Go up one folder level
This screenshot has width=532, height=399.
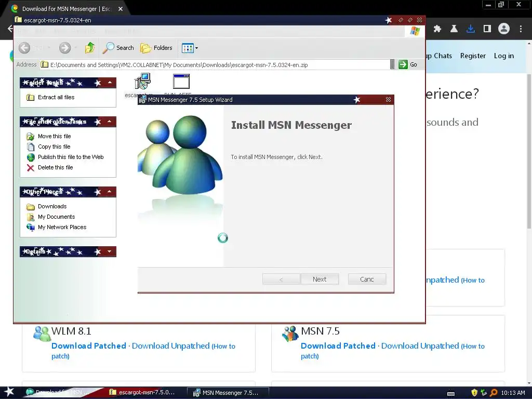90,48
